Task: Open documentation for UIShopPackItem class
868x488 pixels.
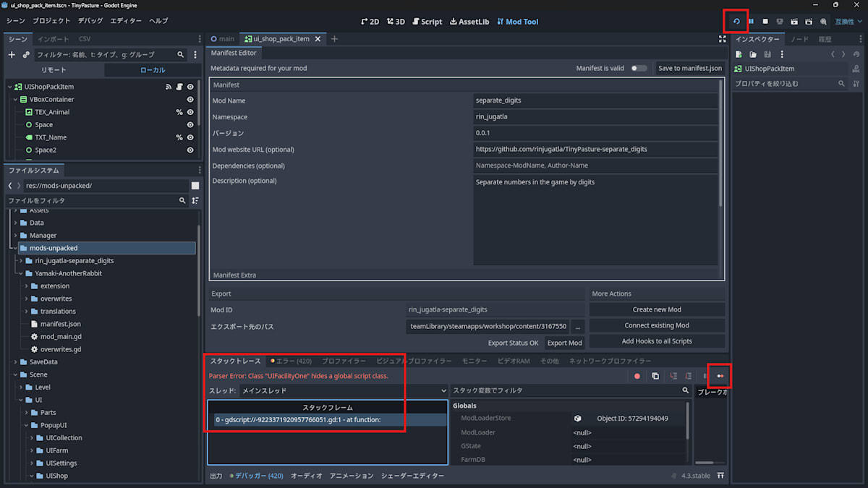Action: click(856, 69)
